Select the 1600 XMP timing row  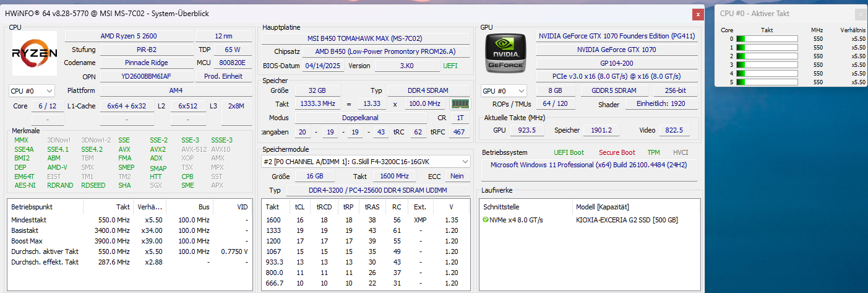tap(365, 220)
